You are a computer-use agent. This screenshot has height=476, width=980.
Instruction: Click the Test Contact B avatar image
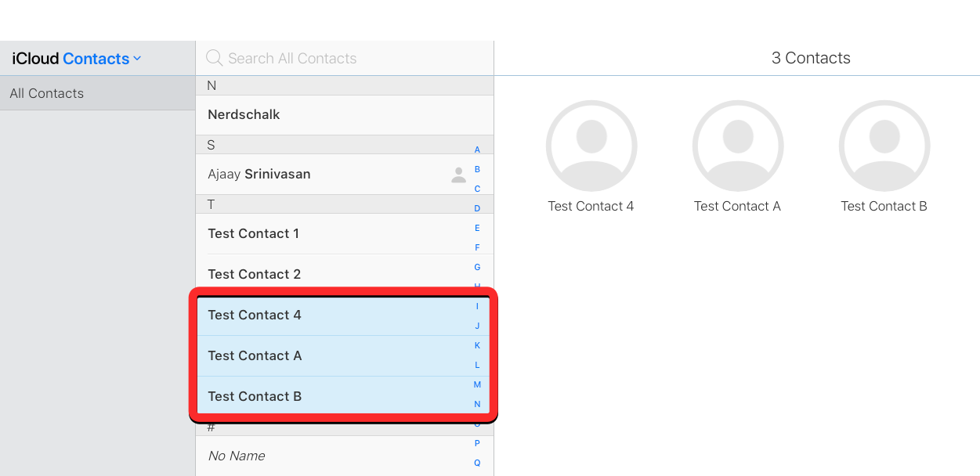click(884, 146)
